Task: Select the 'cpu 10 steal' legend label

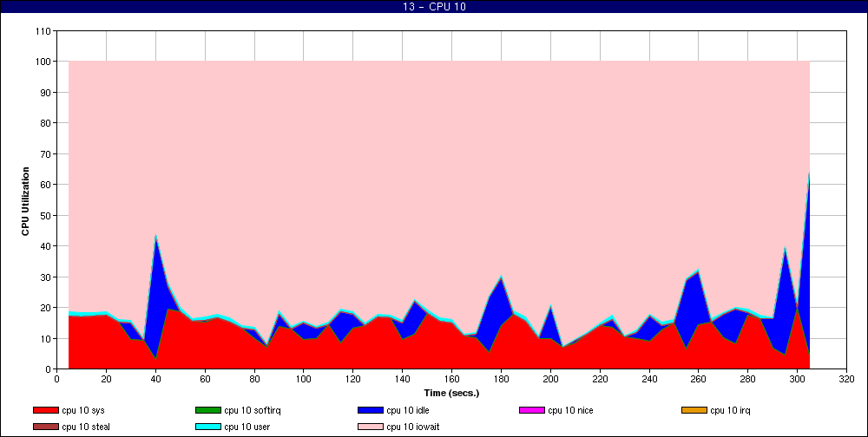Action: (86, 427)
